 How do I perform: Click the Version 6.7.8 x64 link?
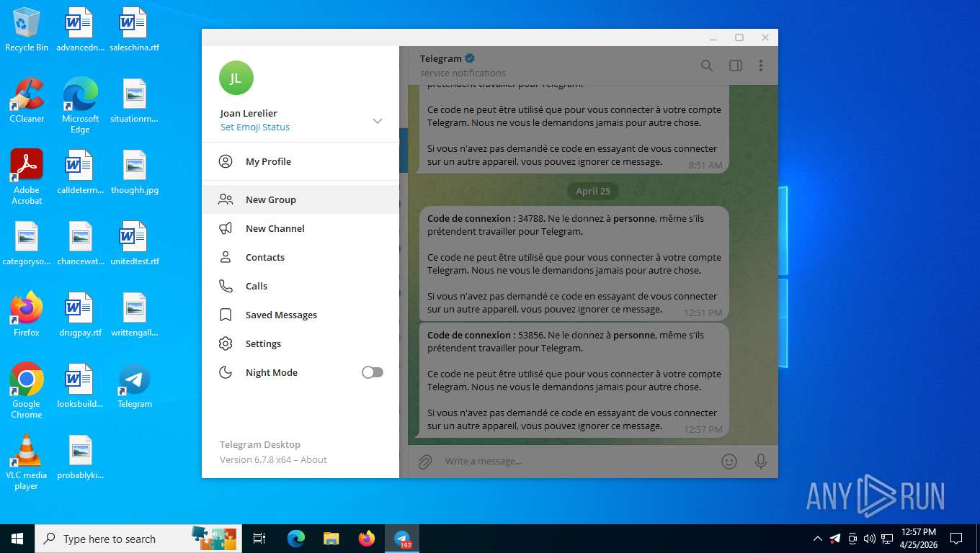(255, 459)
